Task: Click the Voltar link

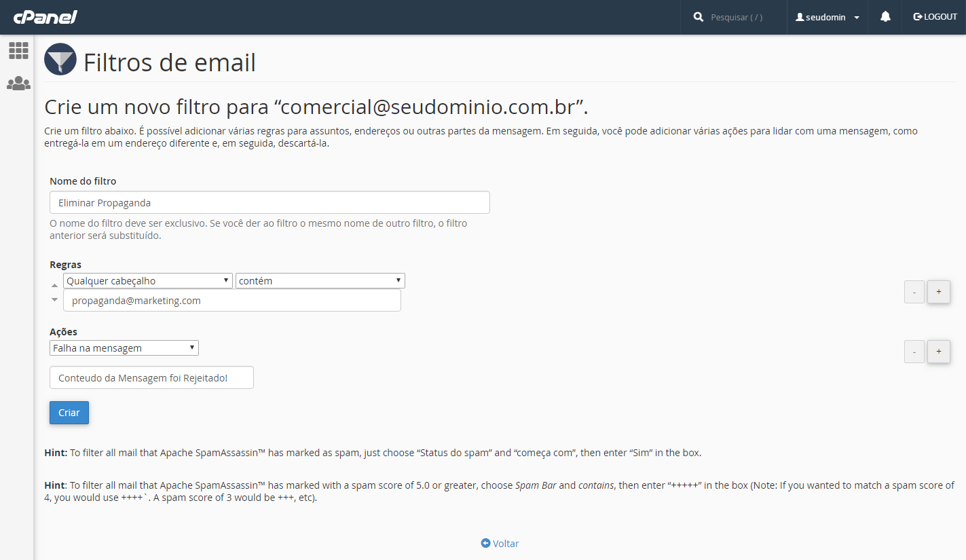Action: [500, 544]
